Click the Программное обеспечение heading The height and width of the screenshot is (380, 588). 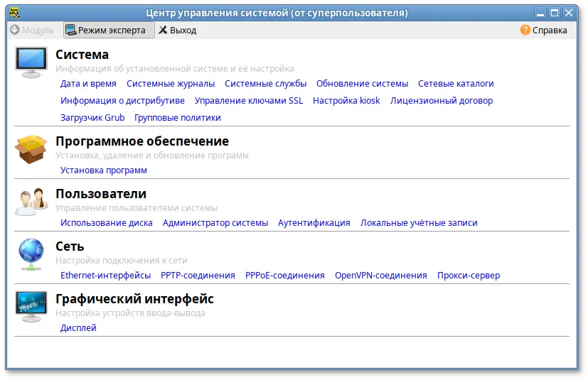(x=142, y=141)
